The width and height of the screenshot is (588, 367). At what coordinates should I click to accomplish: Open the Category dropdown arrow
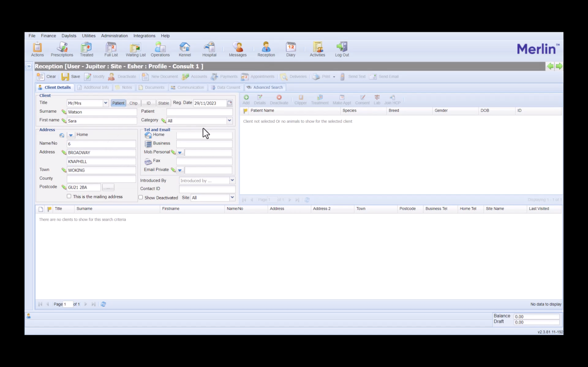tap(229, 121)
